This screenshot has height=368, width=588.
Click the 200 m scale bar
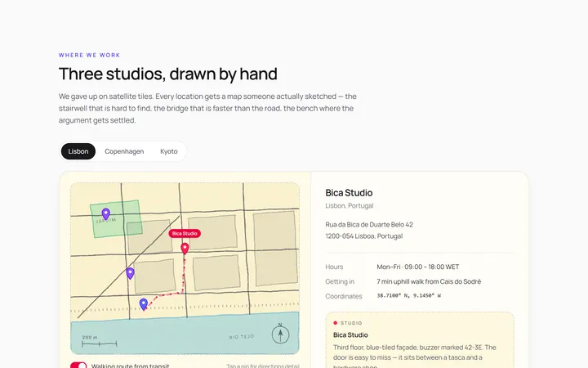click(100, 341)
